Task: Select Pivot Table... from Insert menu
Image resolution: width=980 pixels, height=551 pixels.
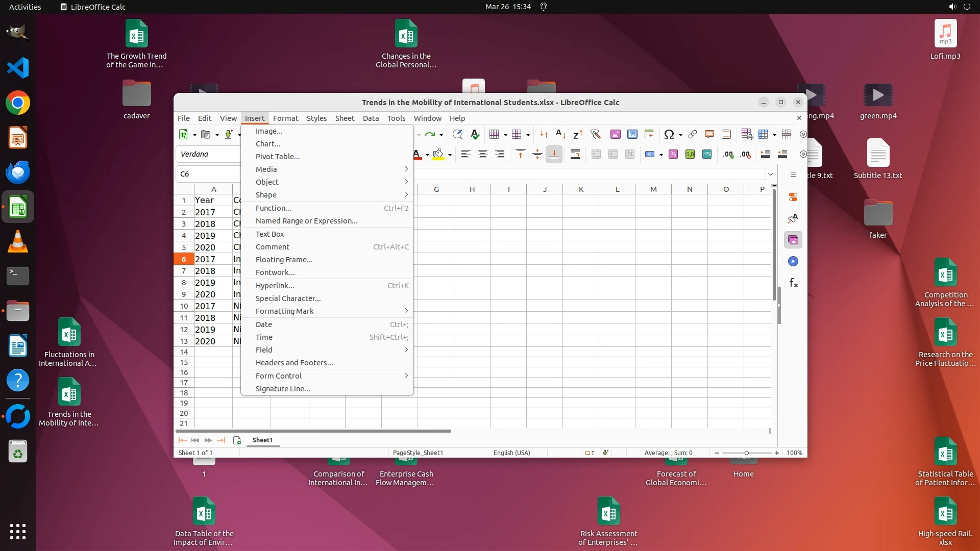Action: click(278, 156)
